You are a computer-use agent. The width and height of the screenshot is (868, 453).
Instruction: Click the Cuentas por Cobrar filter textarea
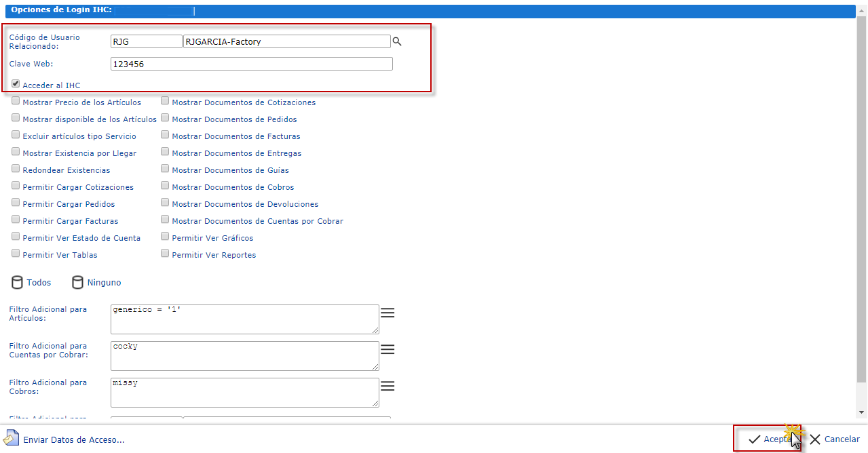[x=245, y=356]
